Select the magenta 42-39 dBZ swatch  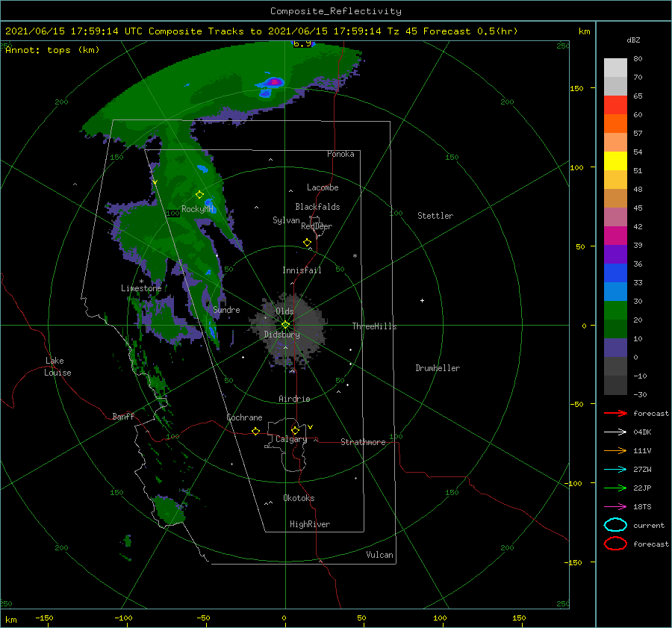pos(615,236)
